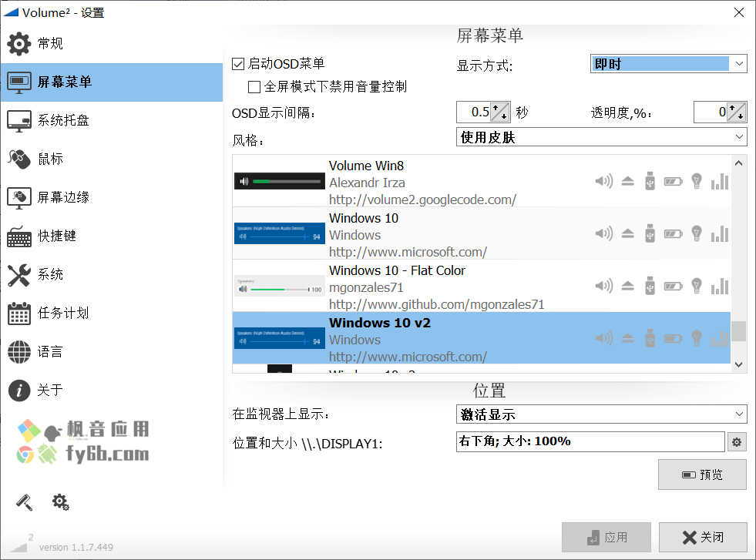
Task: Click the speaker icon in Volume Win8 row
Action: point(604,181)
